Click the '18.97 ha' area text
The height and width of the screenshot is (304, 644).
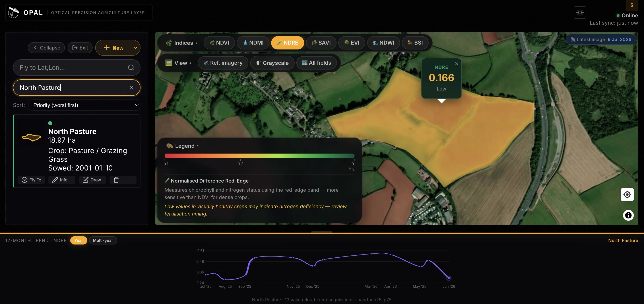62,140
